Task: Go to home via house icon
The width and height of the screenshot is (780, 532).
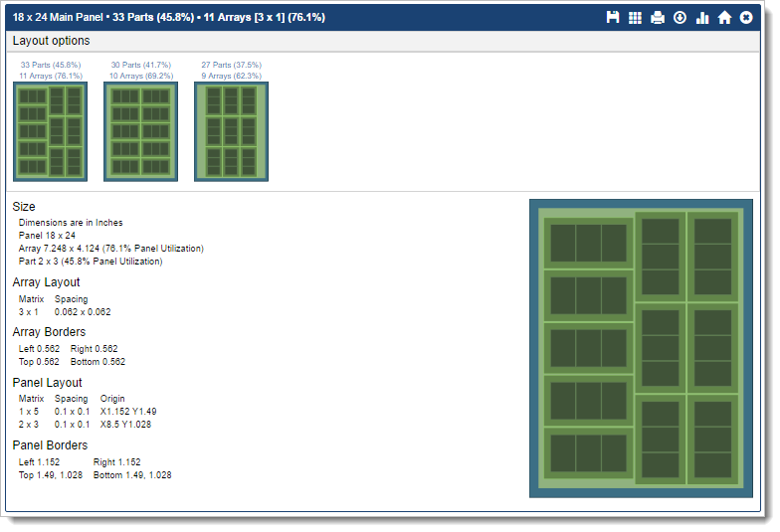Action: [x=724, y=18]
